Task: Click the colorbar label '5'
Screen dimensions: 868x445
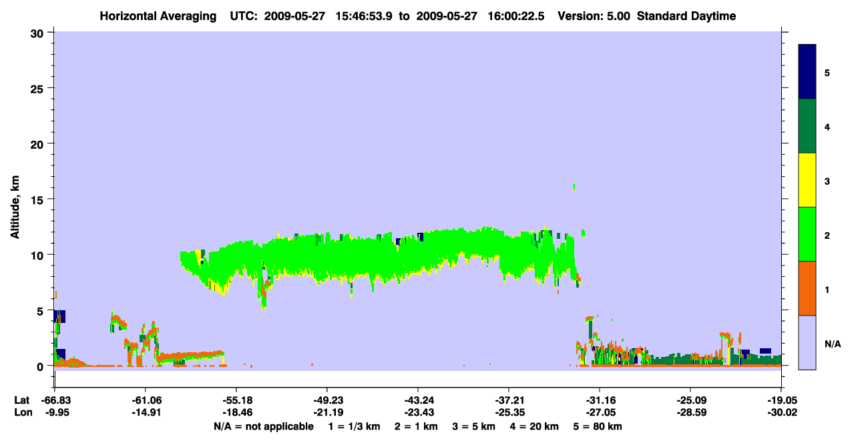Action: pyautogui.click(x=827, y=72)
